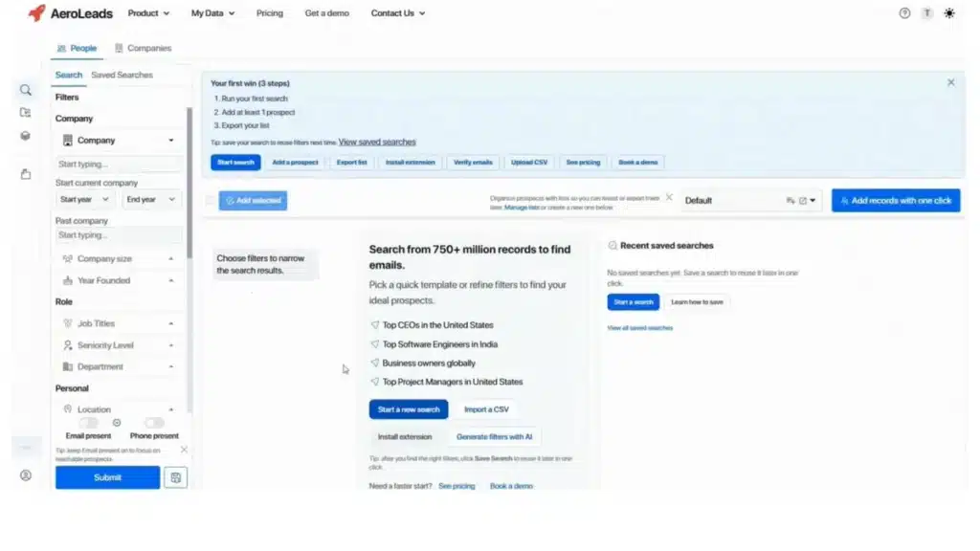The image size is (980, 551).
Task: Click the Company size filter icon
Action: [68, 258]
